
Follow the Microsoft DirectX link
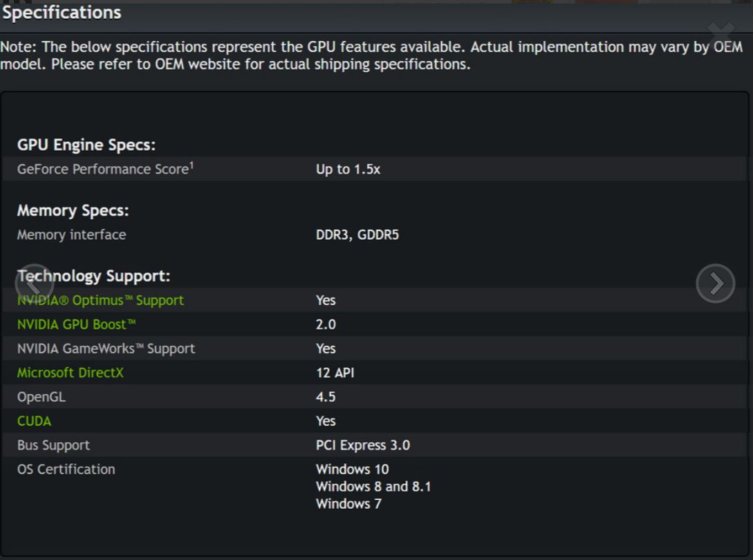(70, 373)
